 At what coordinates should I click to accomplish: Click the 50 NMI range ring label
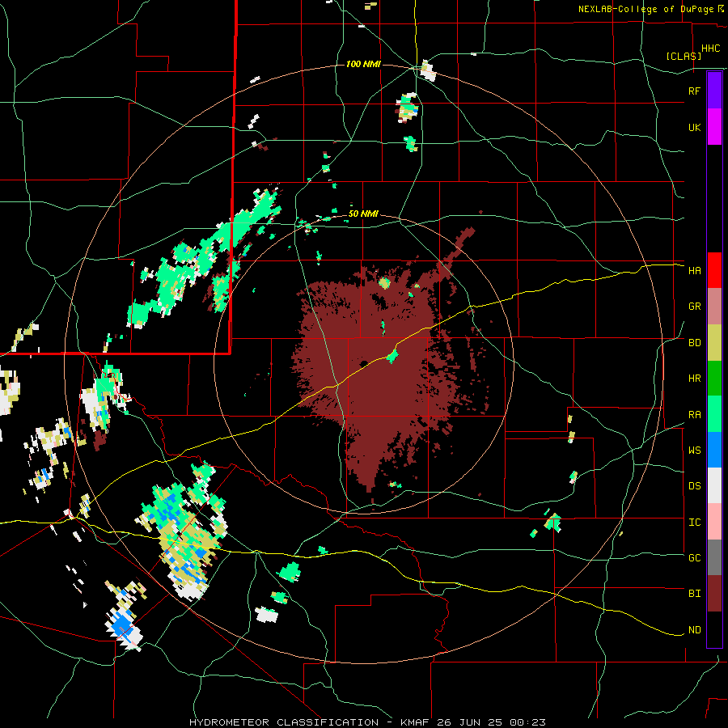[x=363, y=214]
